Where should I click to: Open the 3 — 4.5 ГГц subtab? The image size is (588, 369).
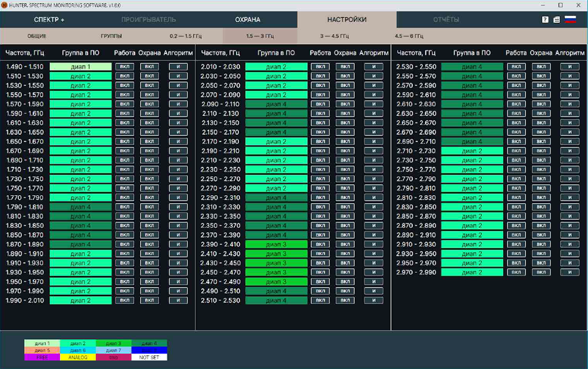[x=335, y=36]
